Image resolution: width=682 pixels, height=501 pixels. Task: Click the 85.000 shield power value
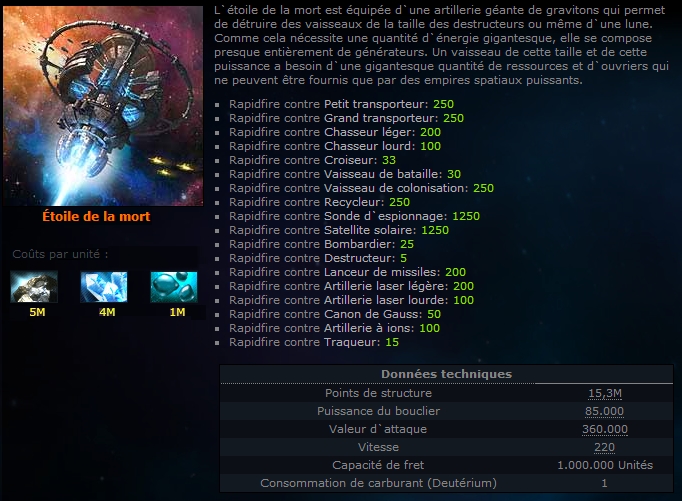click(605, 411)
